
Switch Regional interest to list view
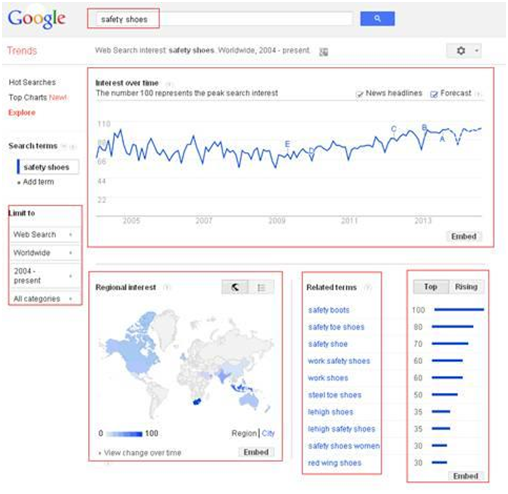[261, 287]
